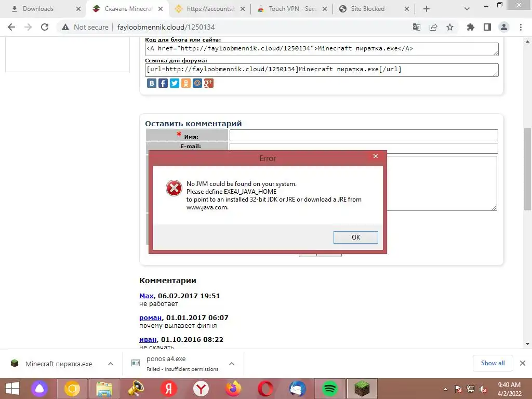Open the profile avatar menu
The image size is (532, 399).
[504, 27]
